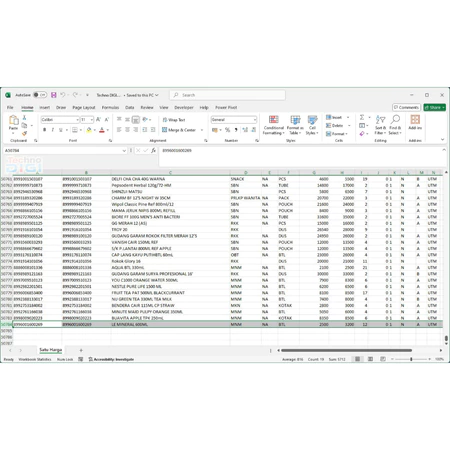Click the AutoSum sigma icon

pos(362,118)
